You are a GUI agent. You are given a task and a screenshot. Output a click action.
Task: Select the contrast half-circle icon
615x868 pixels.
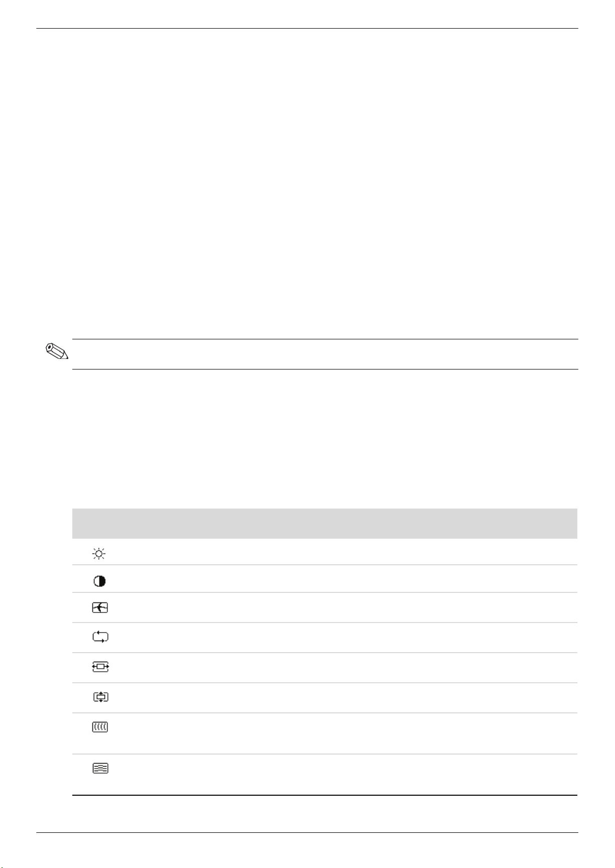click(x=99, y=581)
